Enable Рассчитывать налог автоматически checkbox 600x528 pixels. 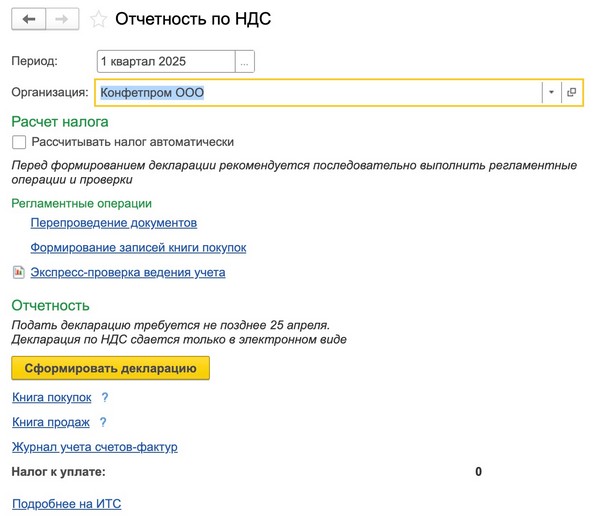point(19,142)
